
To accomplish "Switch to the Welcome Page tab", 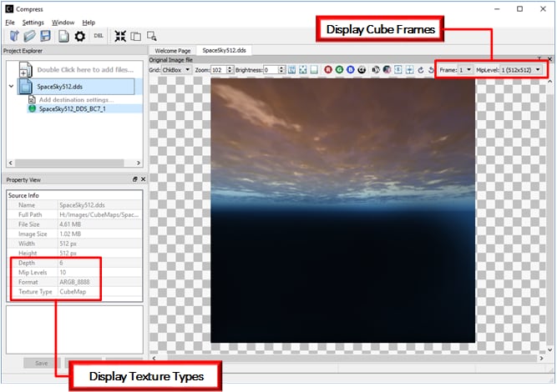I will point(174,51).
